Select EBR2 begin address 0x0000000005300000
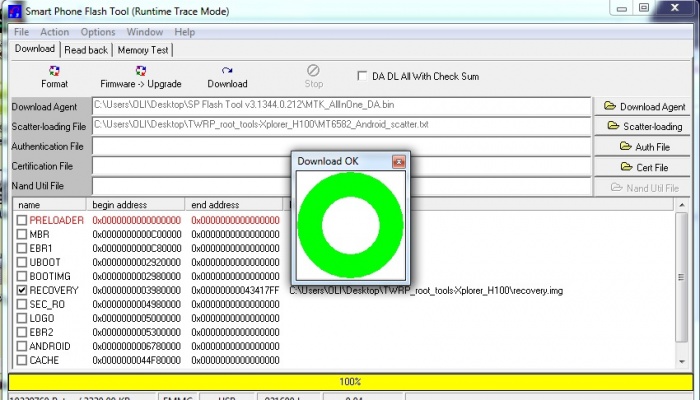 click(137, 332)
